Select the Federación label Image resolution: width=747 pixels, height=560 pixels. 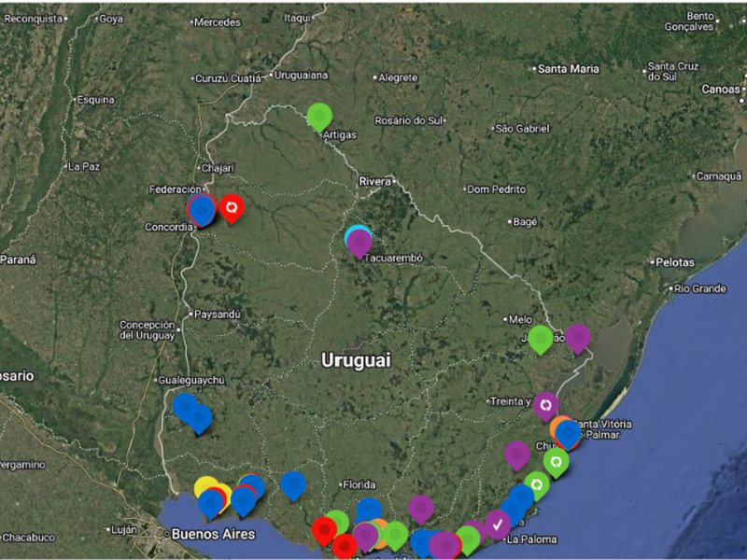[x=175, y=189]
